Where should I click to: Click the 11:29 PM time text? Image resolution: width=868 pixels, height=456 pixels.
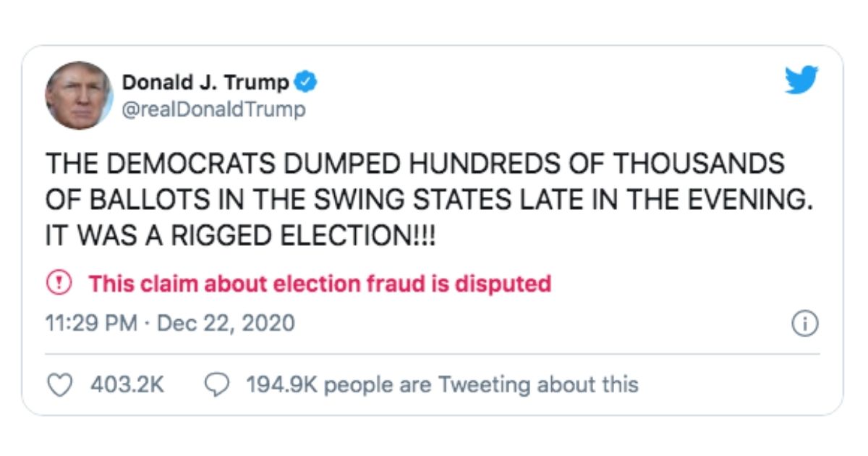point(91,323)
